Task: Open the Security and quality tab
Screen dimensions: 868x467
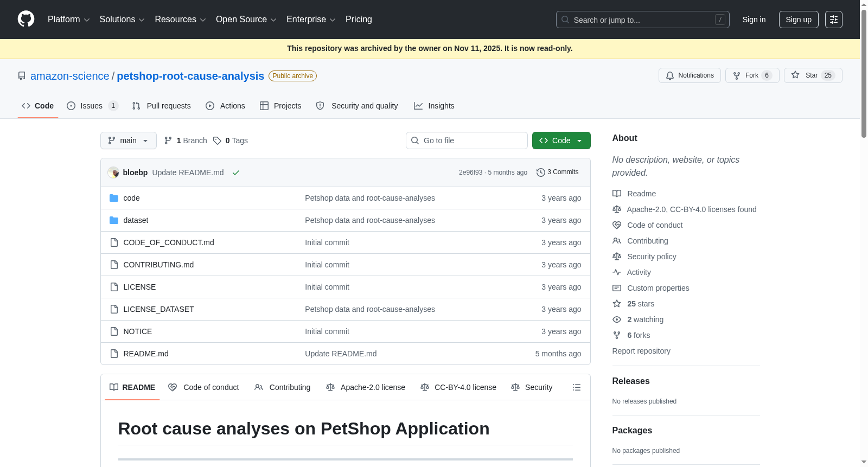Action: (357, 106)
